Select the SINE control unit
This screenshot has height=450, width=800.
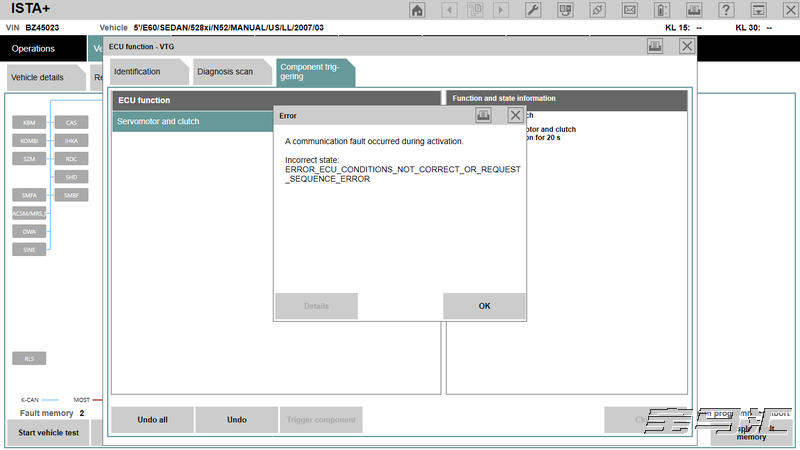pyautogui.click(x=29, y=249)
